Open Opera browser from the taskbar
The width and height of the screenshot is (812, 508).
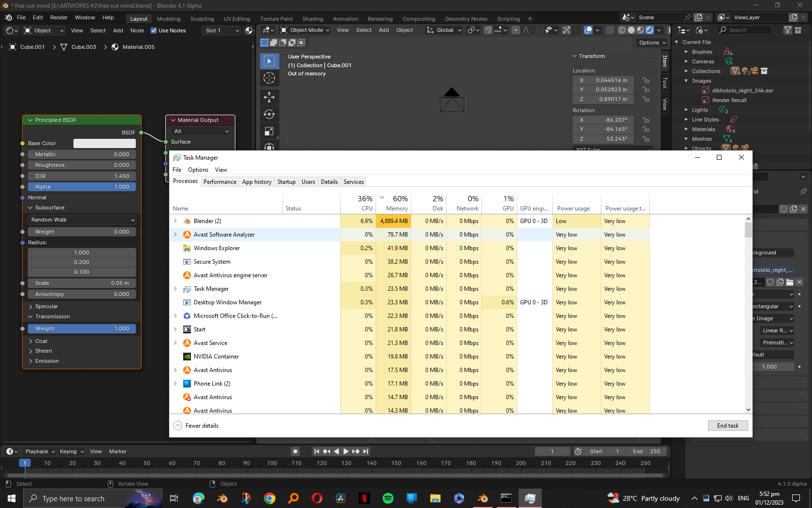click(x=317, y=498)
